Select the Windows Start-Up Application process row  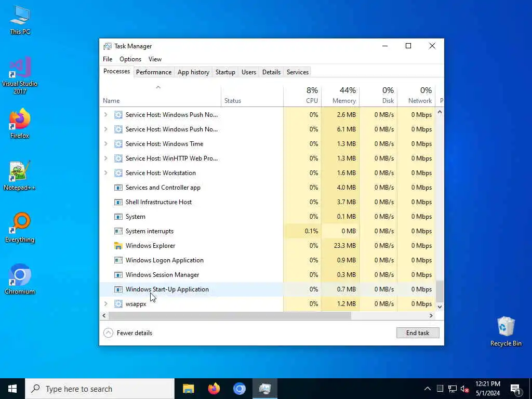[268, 289]
